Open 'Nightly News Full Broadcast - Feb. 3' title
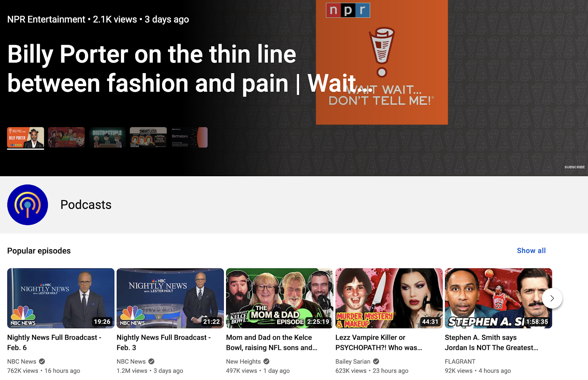Screen dimensions: 588x380 click(164, 343)
